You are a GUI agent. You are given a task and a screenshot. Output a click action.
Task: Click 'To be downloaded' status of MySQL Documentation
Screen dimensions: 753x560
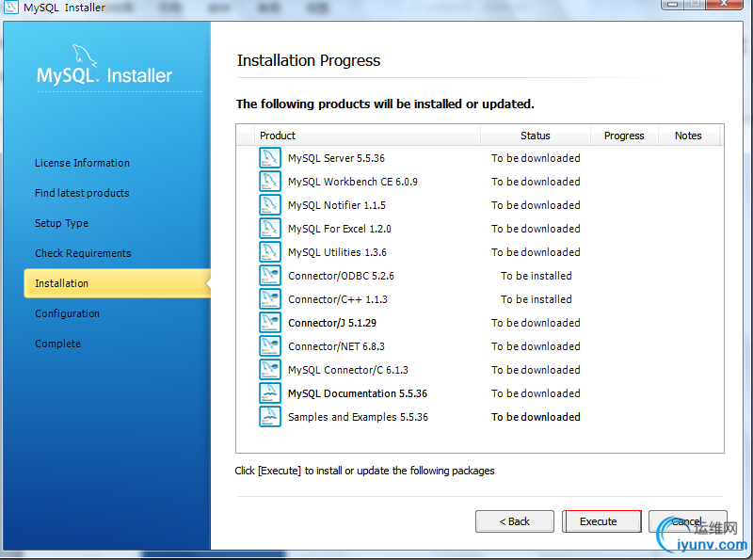pyautogui.click(x=536, y=393)
